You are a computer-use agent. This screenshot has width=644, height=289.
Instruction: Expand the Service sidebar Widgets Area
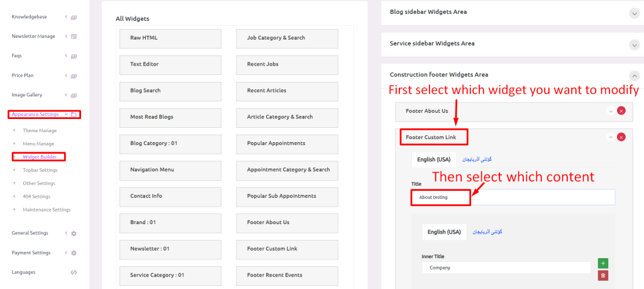(x=635, y=45)
